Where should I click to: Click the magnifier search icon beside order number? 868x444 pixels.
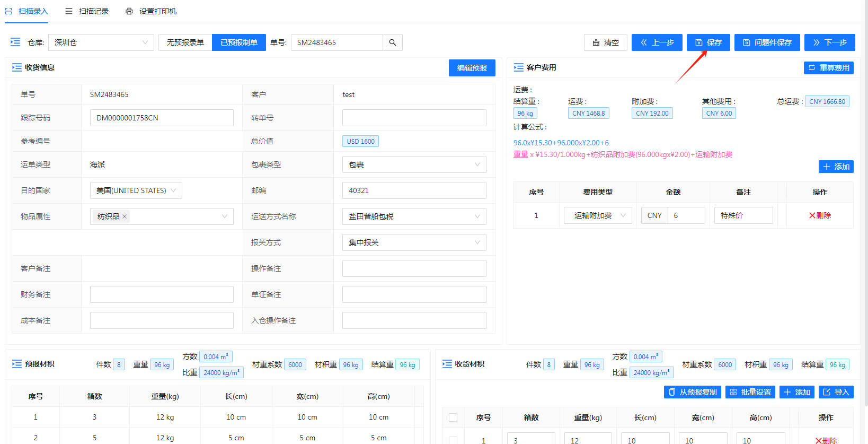(x=392, y=42)
